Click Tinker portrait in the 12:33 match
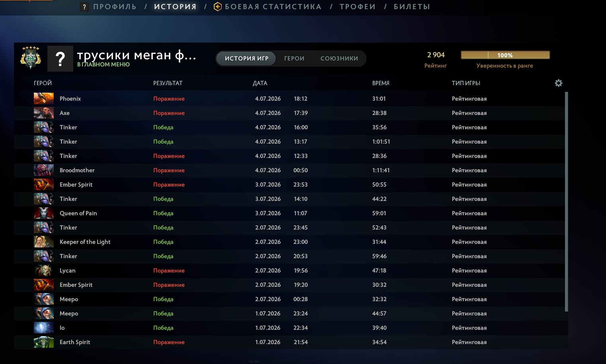606x364 pixels. (44, 156)
